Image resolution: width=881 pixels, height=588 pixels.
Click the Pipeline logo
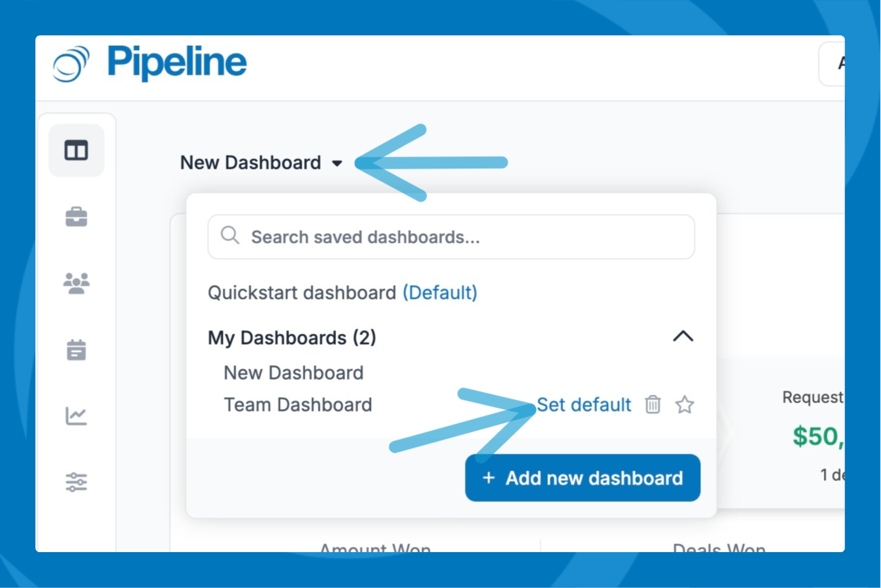coord(150,63)
